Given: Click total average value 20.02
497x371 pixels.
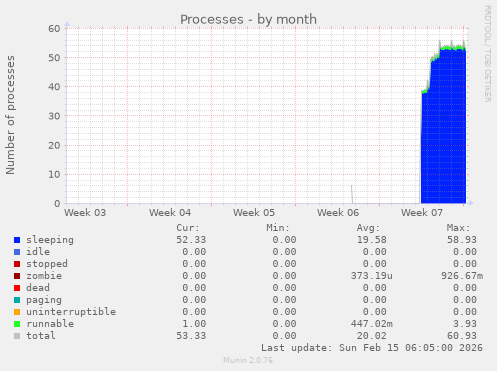Looking at the screenshot, I should [371, 336].
